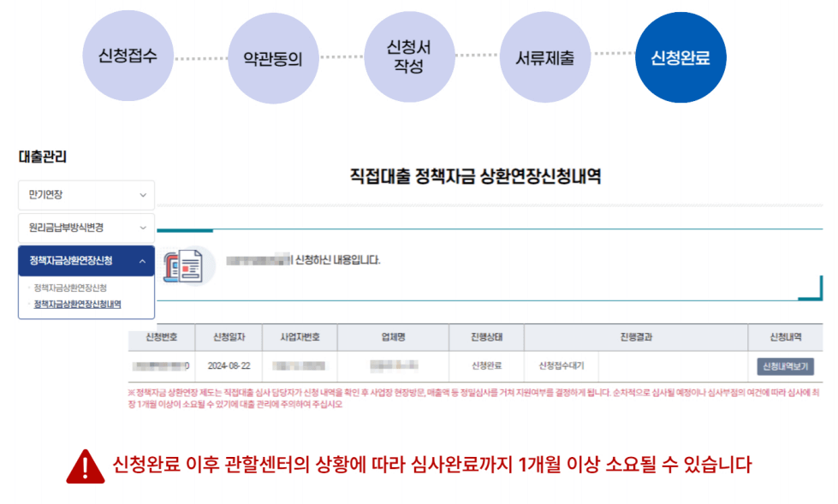Click the 업체명 column header
The height and width of the screenshot is (504, 838).
click(395, 337)
